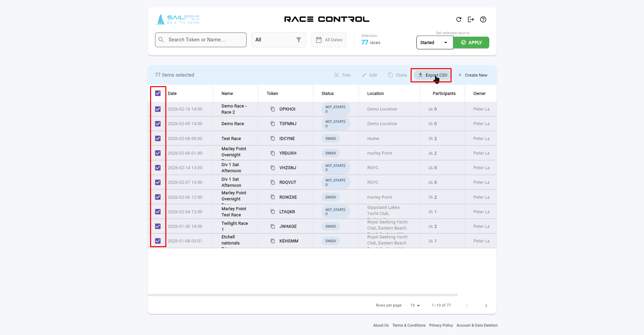Focus the Search Token or Name field

(201, 40)
